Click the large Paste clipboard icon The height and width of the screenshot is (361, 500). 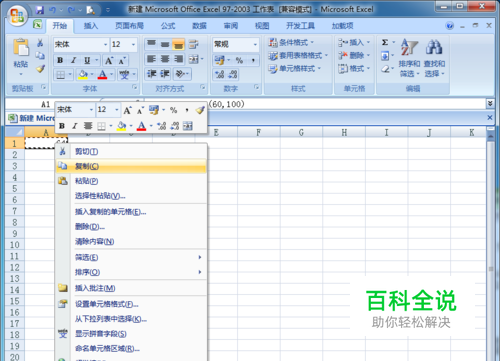click(21, 47)
